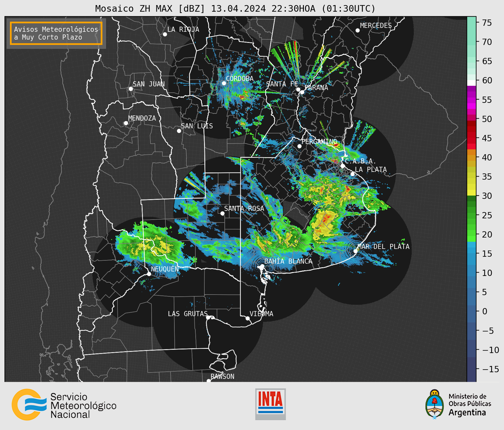The image size is (504, 430).
Task: Click the CÓRDOBA label text
Action: coord(240,78)
